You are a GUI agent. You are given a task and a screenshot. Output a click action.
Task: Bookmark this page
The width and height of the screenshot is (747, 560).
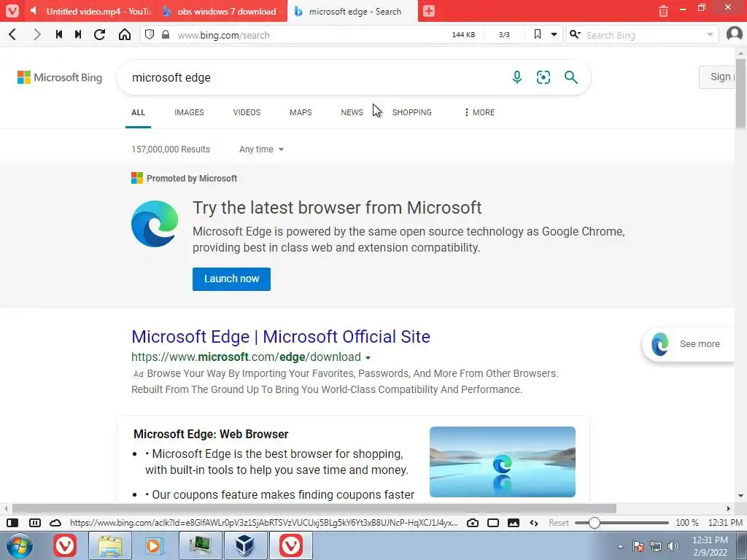click(x=538, y=34)
